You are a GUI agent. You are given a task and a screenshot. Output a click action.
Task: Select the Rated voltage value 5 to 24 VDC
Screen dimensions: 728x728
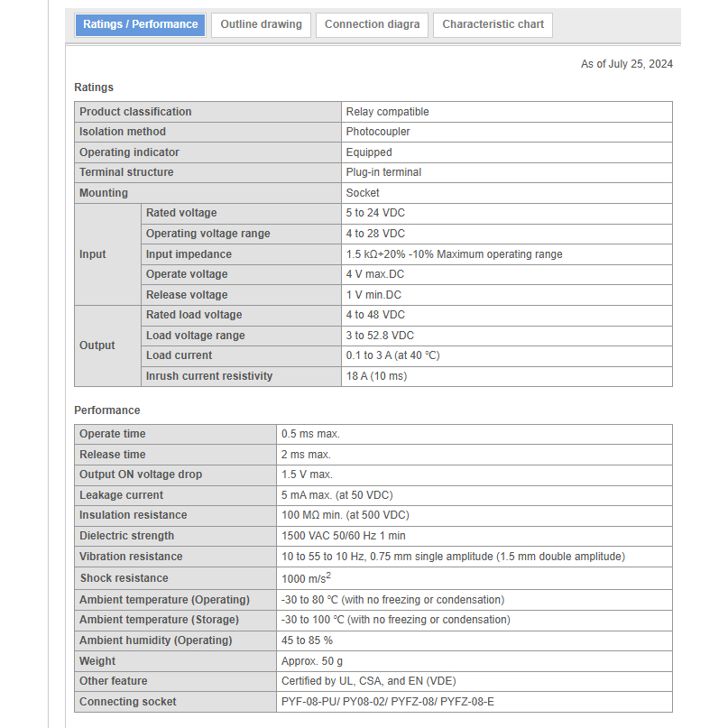click(x=375, y=213)
